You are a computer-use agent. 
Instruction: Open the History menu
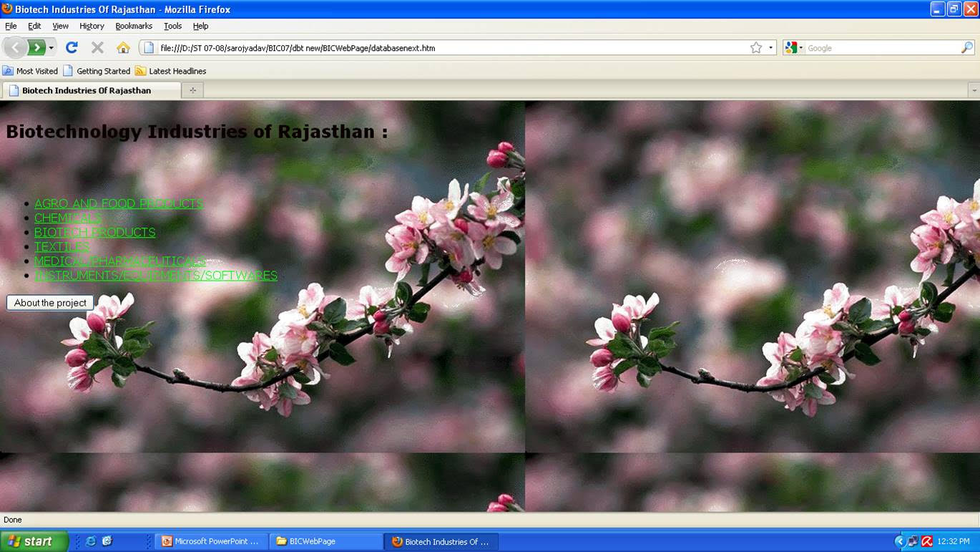[92, 26]
